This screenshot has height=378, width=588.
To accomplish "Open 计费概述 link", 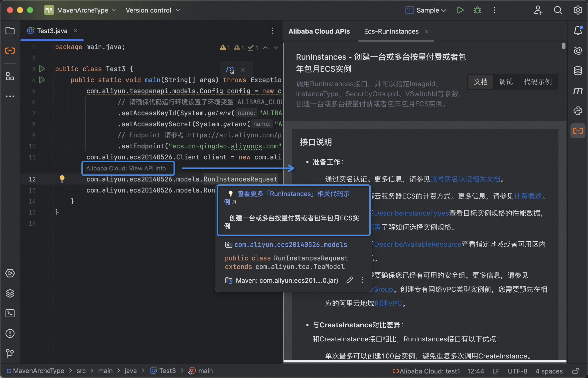I will [x=528, y=196].
